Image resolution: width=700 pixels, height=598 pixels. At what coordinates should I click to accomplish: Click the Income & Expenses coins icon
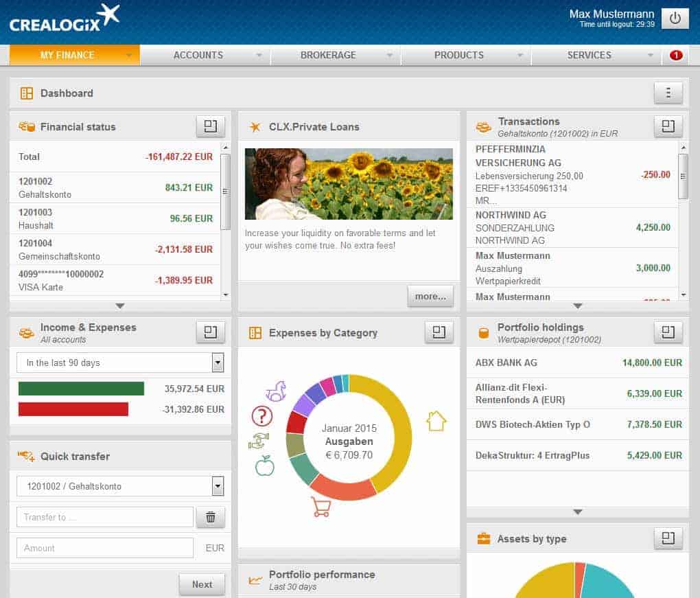(26, 333)
